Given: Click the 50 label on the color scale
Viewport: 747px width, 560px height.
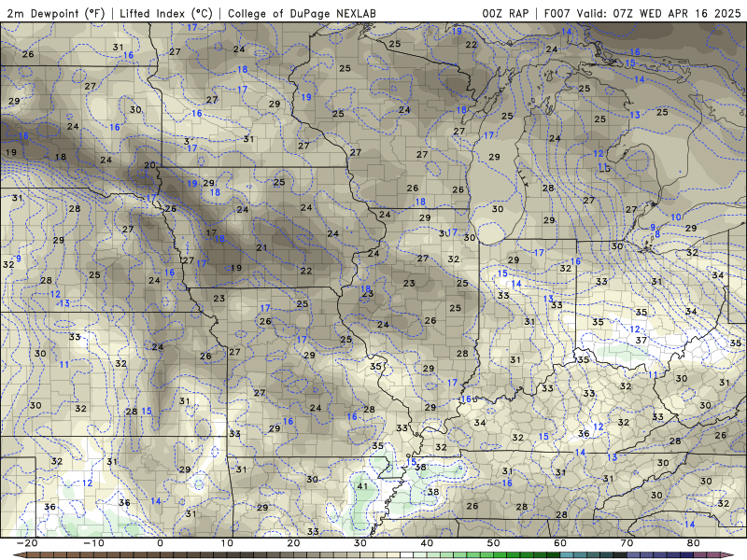Looking at the screenshot, I should click(x=494, y=543).
